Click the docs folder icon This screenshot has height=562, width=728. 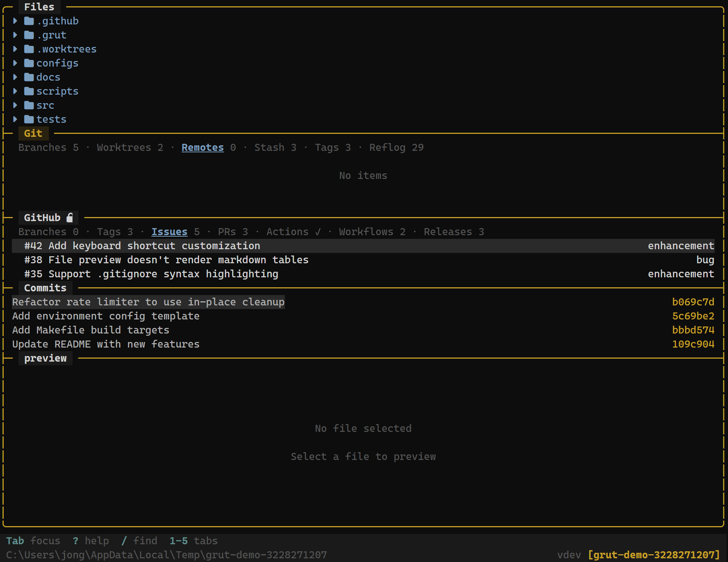click(29, 77)
